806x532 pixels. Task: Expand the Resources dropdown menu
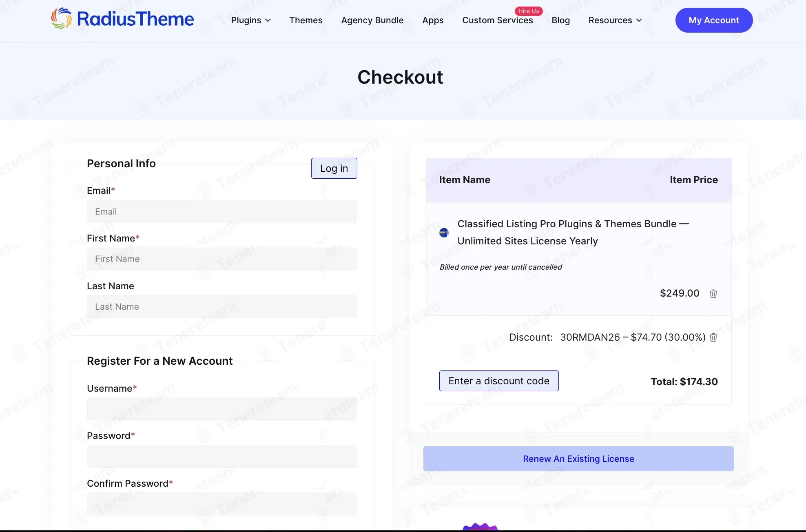615,20
